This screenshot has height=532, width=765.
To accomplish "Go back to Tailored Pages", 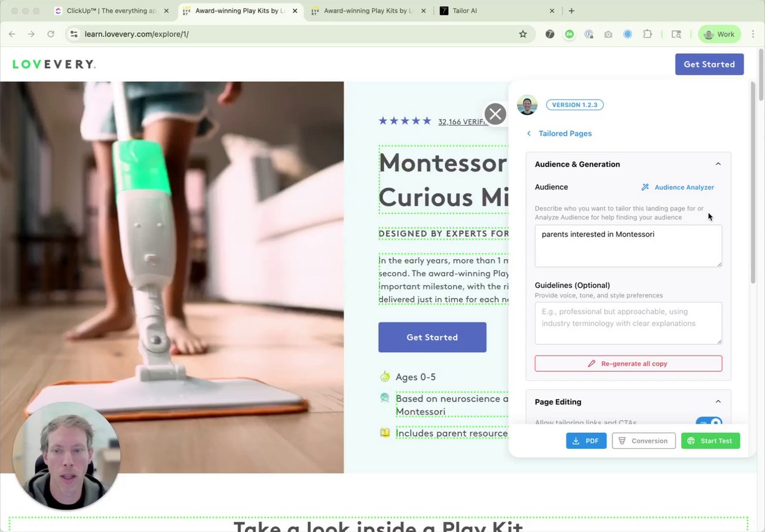I will tap(559, 133).
